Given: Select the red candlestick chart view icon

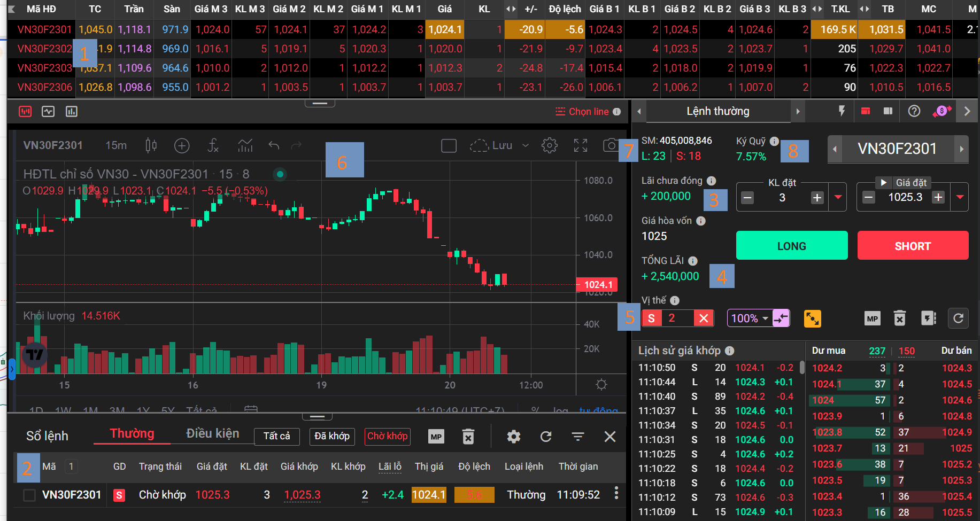Looking at the screenshot, I should click(x=25, y=111).
